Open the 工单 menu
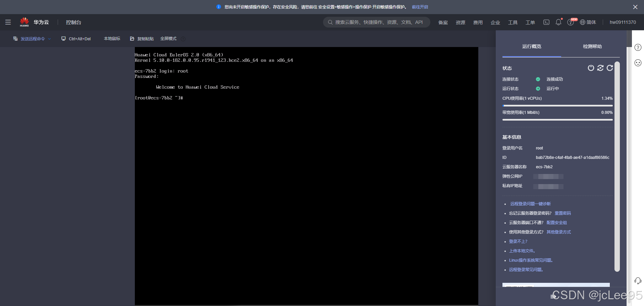Screen dimensions: 644x306 530,23
